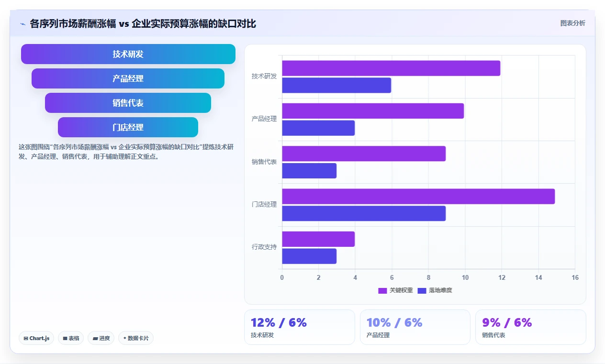Click the 图表分析 label in header
This screenshot has height=364, width=605.
(x=572, y=23)
